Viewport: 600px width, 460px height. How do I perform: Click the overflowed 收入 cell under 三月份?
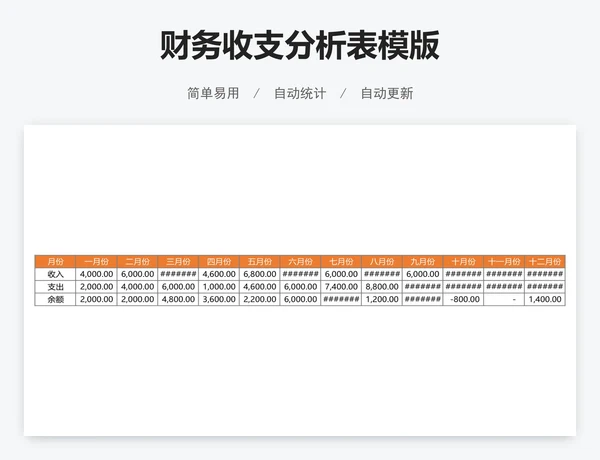(178, 274)
